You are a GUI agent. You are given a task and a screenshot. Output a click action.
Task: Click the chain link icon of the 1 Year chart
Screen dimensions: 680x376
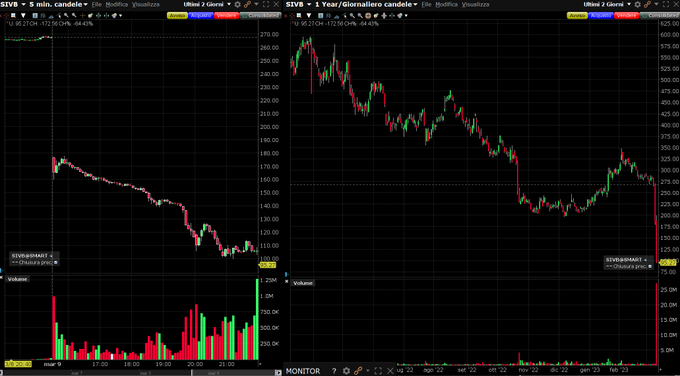pos(647,4)
